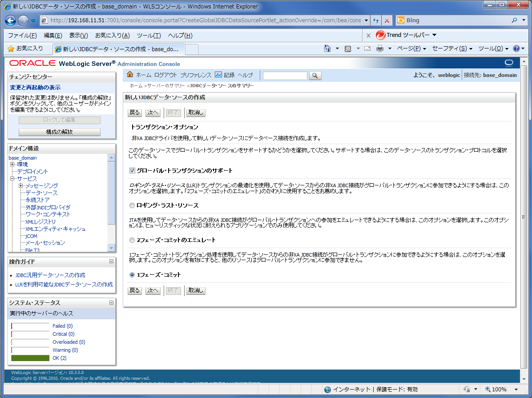Click the 変更と再起動の表示 link

coord(35,88)
